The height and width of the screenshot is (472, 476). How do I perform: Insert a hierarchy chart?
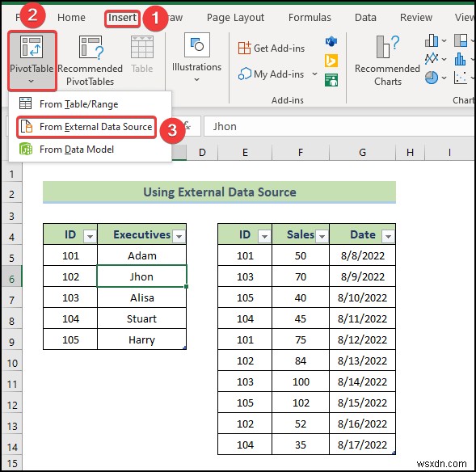461,40
